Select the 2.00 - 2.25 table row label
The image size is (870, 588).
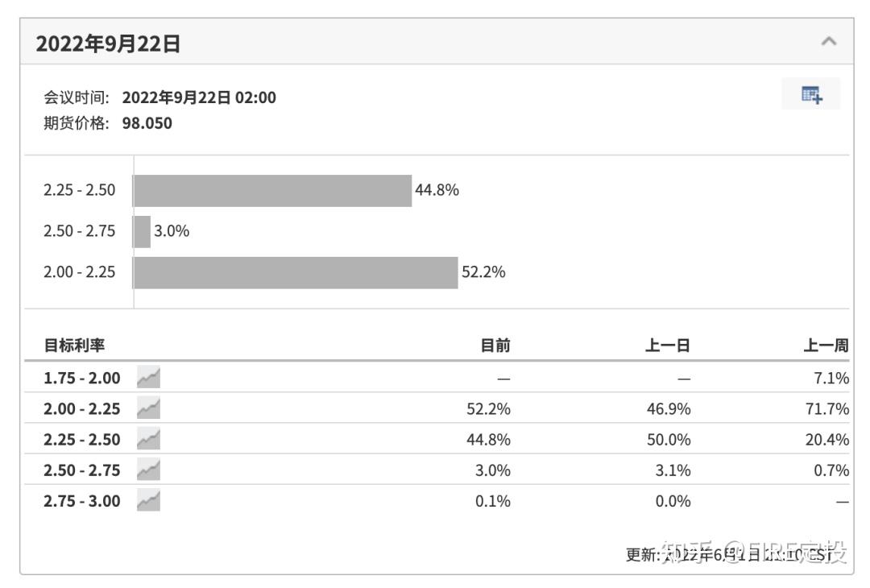81,408
